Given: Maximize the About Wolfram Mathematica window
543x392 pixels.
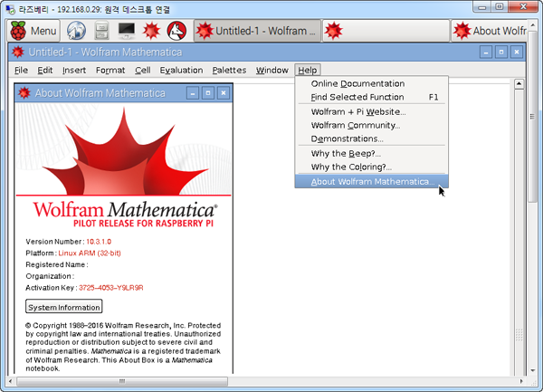Looking at the screenshot, I should 208,93.
